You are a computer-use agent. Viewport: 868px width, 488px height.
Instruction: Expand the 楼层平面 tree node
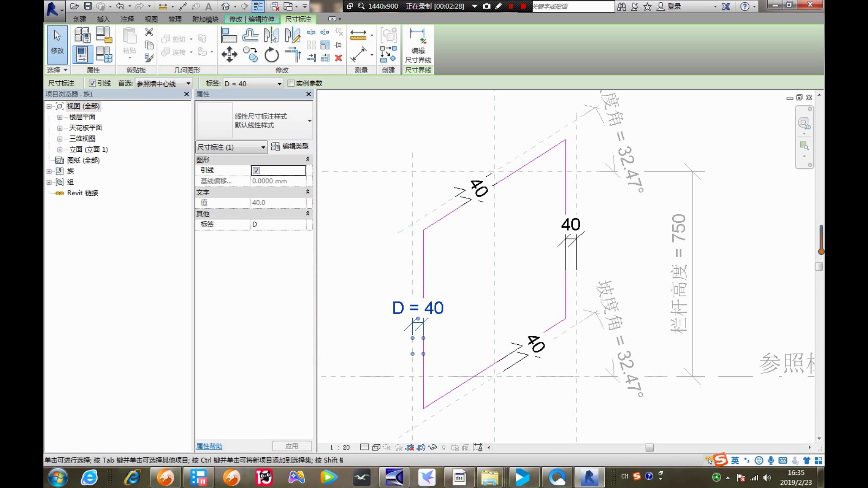60,117
